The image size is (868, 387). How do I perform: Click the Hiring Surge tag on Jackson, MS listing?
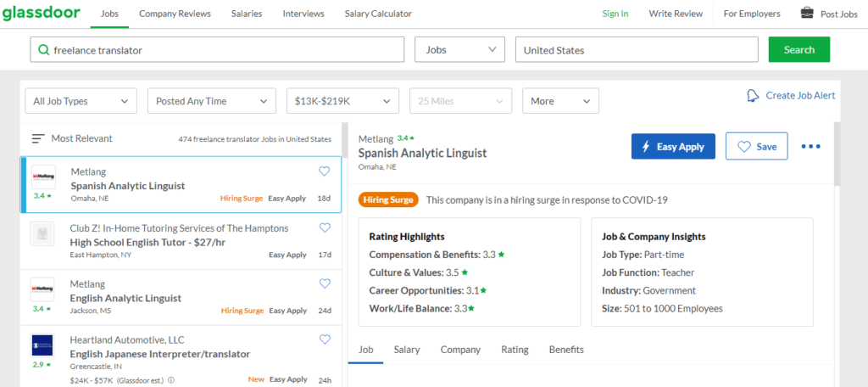pyautogui.click(x=242, y=311)
